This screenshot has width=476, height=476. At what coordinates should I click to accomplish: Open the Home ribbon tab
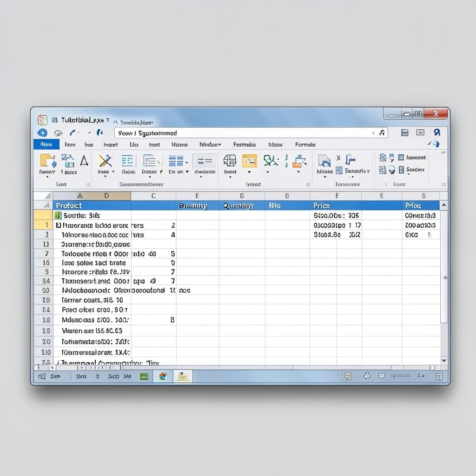point(46,145)
